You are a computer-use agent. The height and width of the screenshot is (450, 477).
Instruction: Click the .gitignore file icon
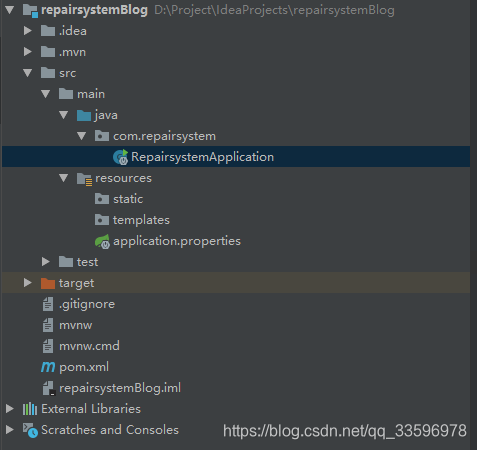tap(48, 304)
